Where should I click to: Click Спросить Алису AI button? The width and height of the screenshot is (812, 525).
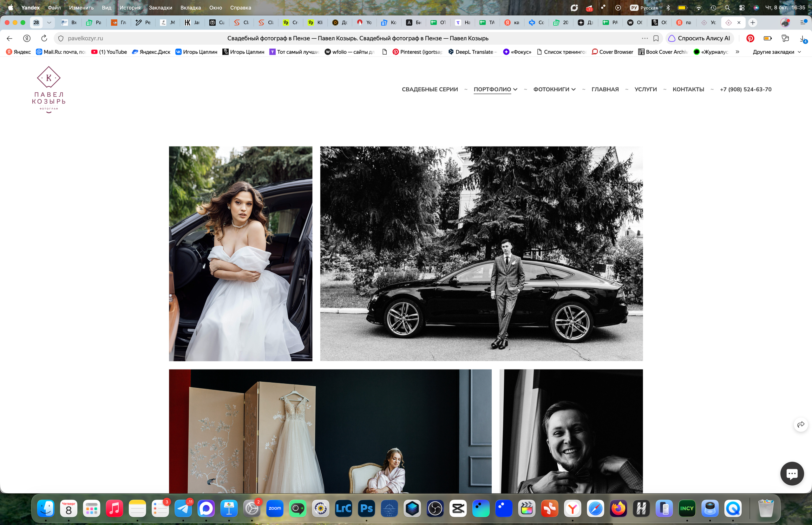(x=699, y=38)
